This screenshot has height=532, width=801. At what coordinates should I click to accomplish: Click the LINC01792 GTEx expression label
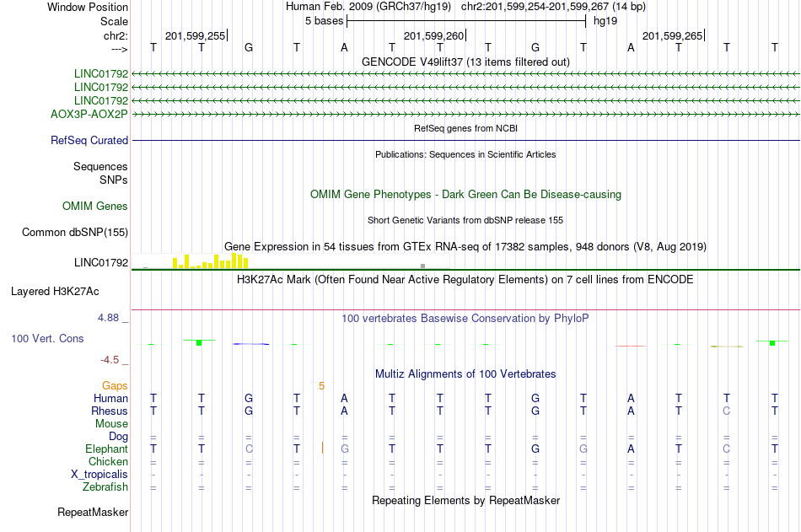(x=101, y=262)
